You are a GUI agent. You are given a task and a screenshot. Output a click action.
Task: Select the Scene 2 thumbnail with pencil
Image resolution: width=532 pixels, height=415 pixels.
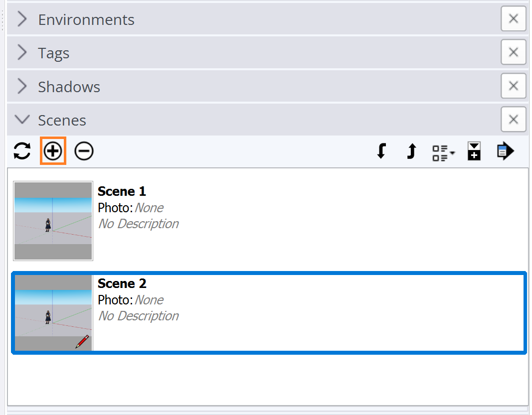click(x=53, y=312)
